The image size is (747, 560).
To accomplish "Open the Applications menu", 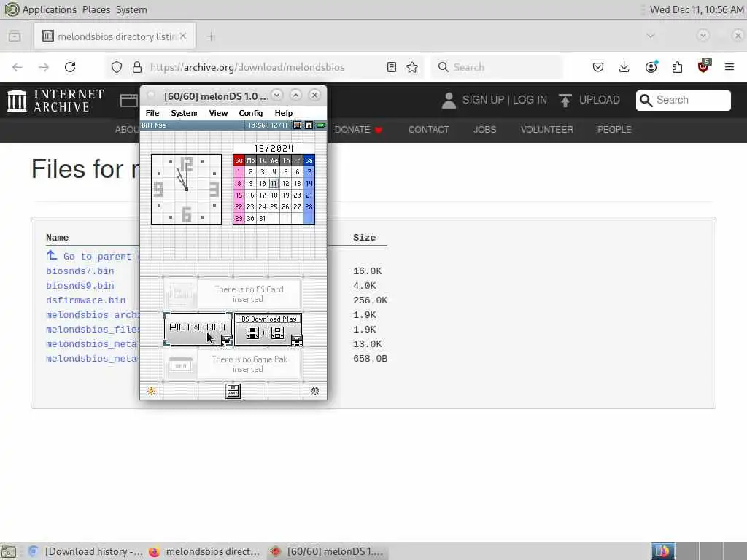I will (x=49, y=9).
